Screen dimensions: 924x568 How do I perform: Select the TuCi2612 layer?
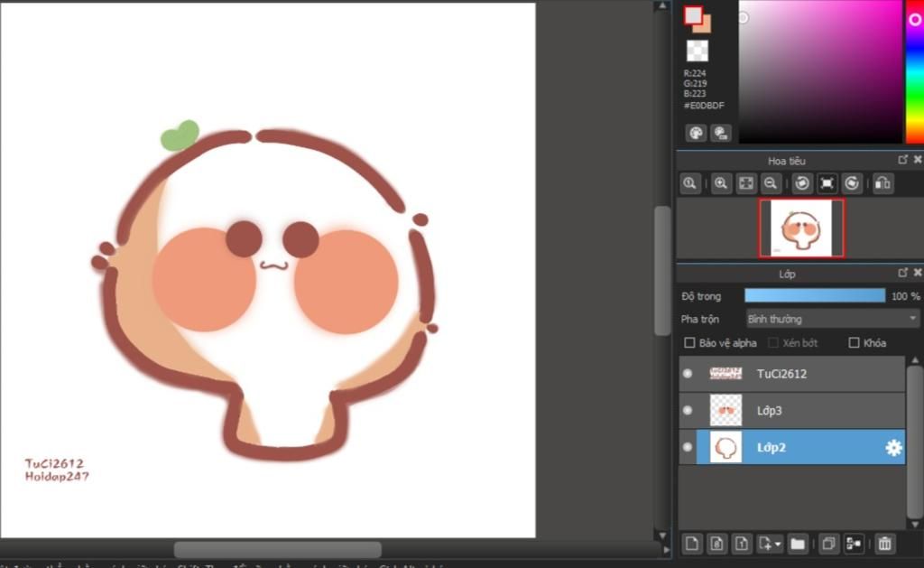[792, 373]
